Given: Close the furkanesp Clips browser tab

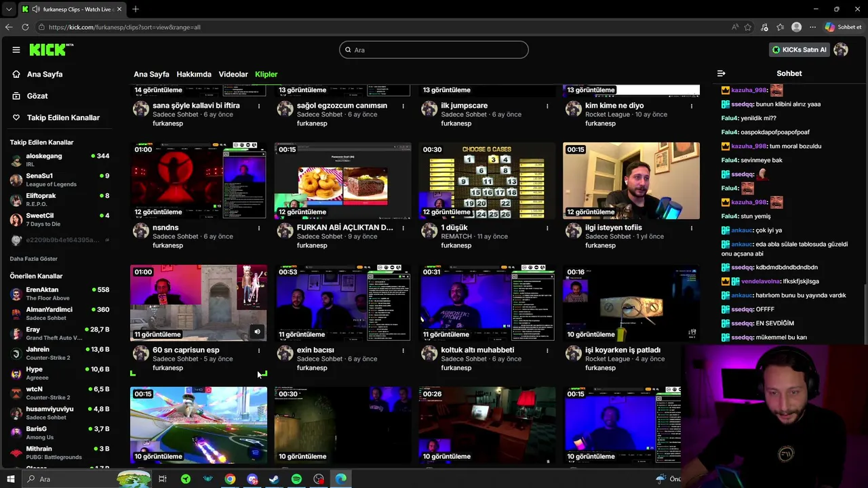Looking at the screenshot, I should coord(119,9).
